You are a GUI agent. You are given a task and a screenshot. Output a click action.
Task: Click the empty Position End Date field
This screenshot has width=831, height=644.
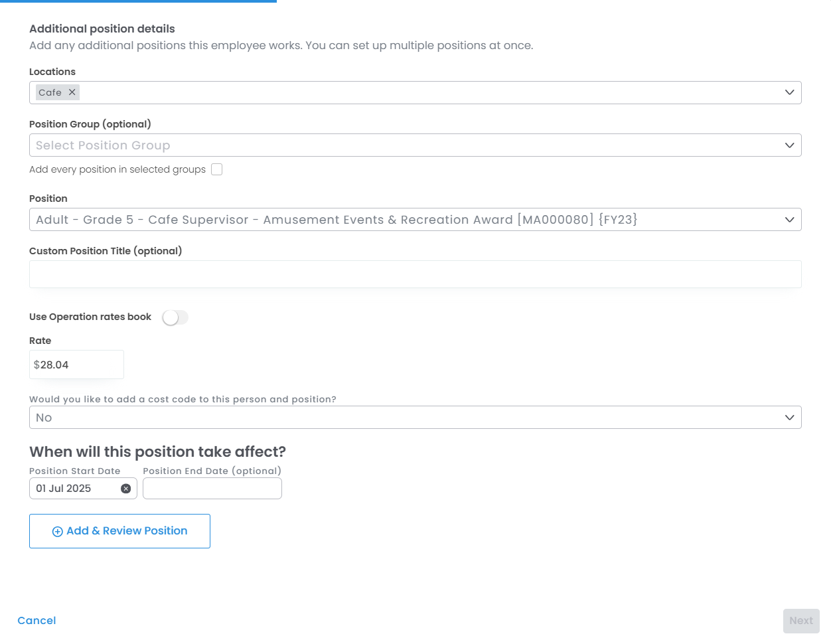[212, 489]
